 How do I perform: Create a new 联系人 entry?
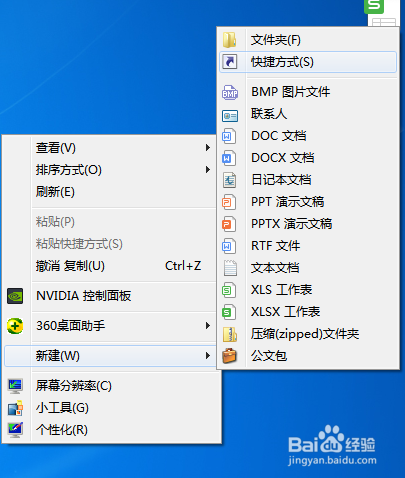pos(308,114)
